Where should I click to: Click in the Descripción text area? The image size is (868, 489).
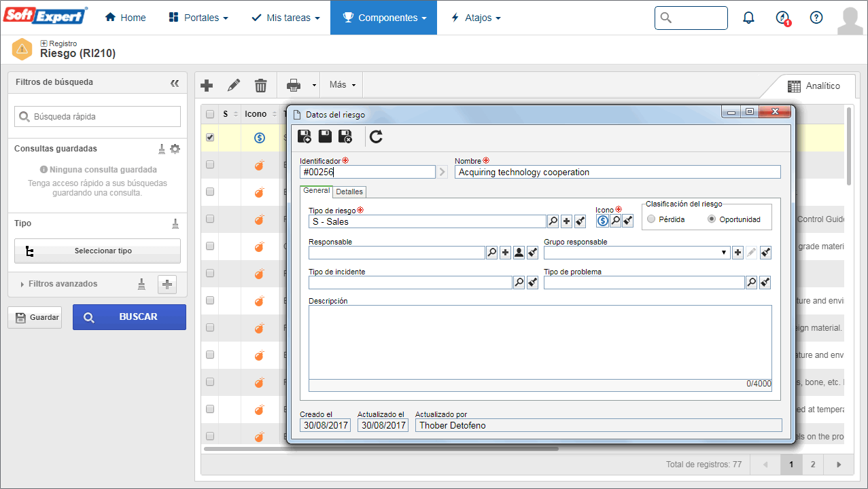(540, 342)
